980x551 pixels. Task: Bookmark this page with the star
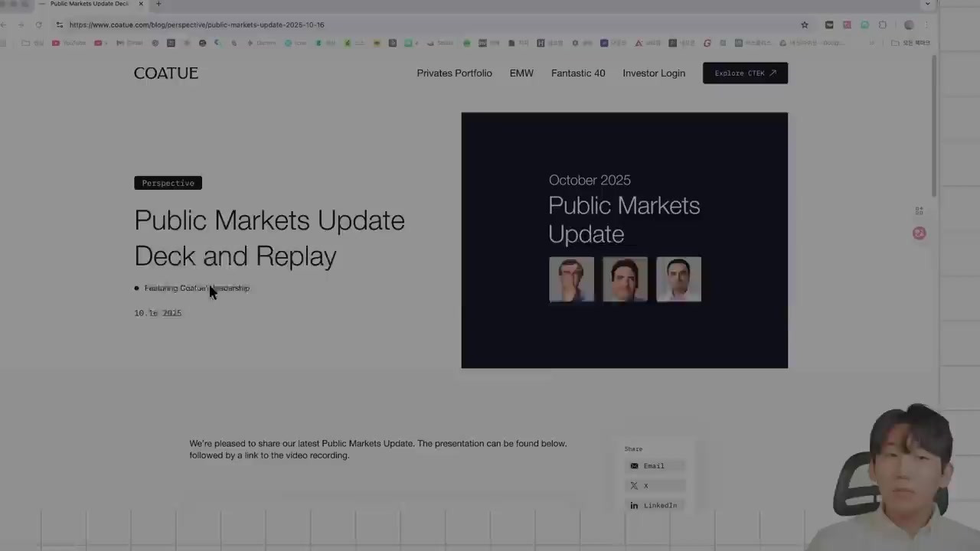pyautogui.click(x=805, y=24)
